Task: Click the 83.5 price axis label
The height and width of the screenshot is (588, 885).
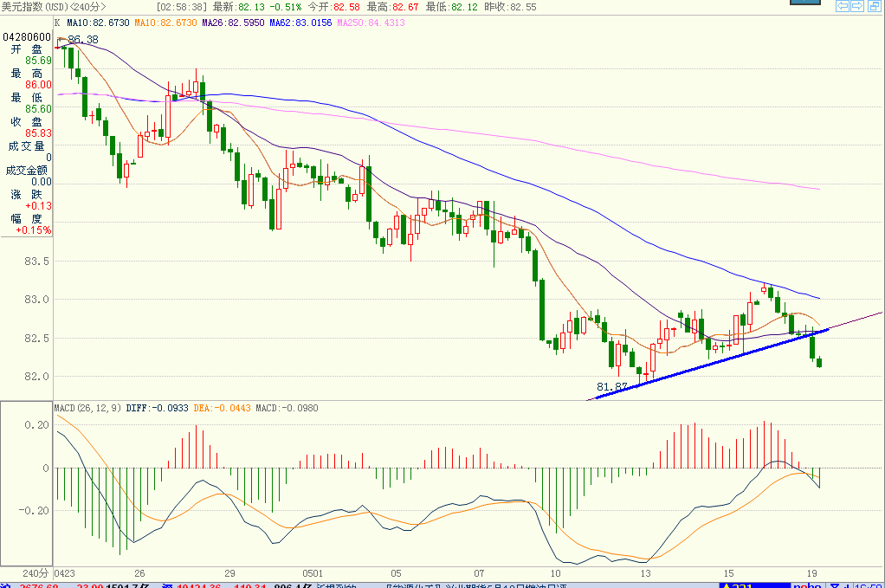Action: [x=36, y=262]
